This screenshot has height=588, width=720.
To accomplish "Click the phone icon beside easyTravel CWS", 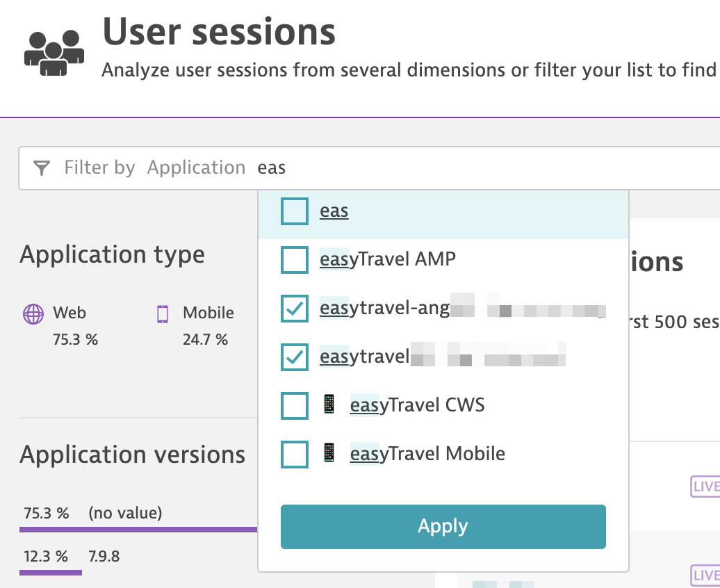I will pyautogui.click(x=329, y=405).
